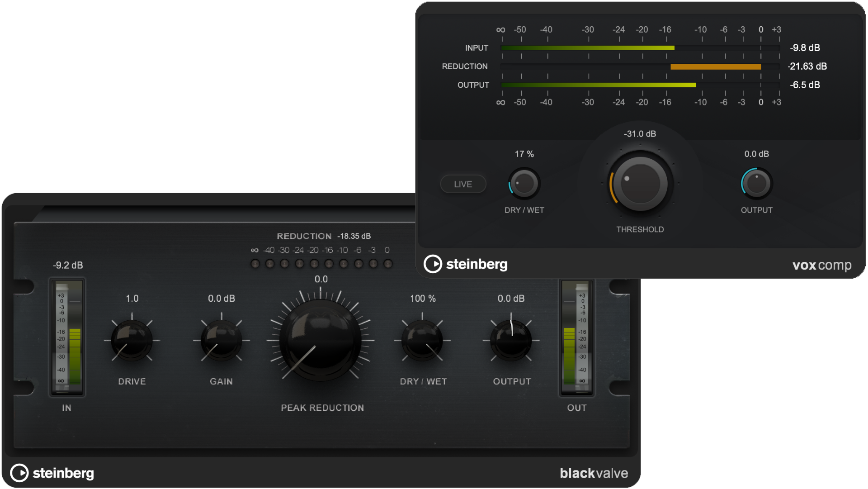The width and height of the screenshot is (868, 489).
Task: Adjust the VoxComp DRY / WET knob
Action: tap(524, 184)
